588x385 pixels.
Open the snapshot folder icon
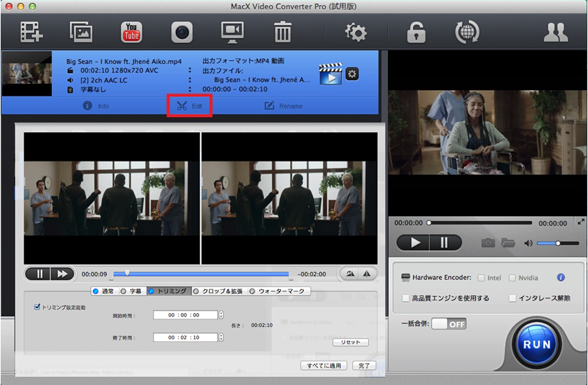[x=508, y=243]
